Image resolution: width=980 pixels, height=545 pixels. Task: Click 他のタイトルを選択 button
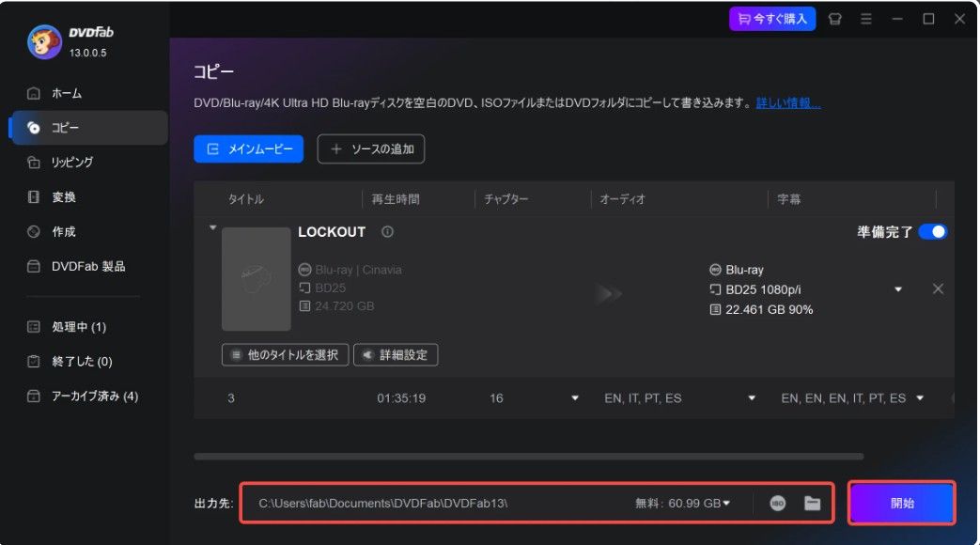(x=285, y=355)
